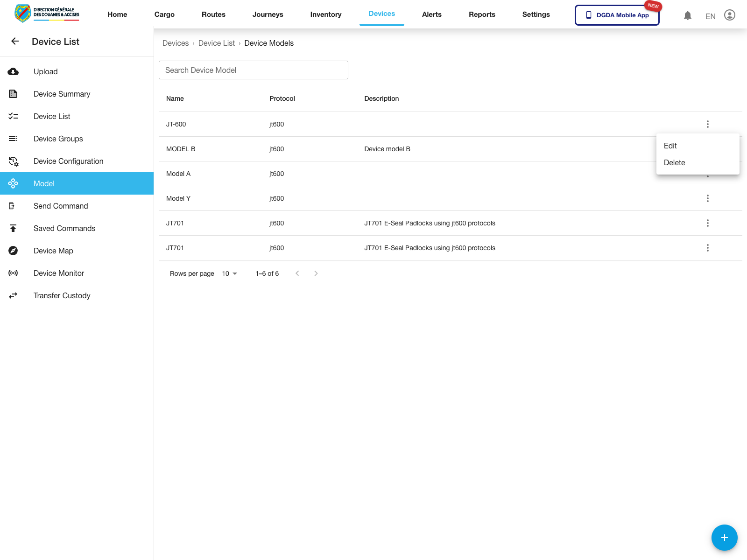Select Edit from the context menu
The width and height of the screenshot is (747, 560).
coord(670,146)
